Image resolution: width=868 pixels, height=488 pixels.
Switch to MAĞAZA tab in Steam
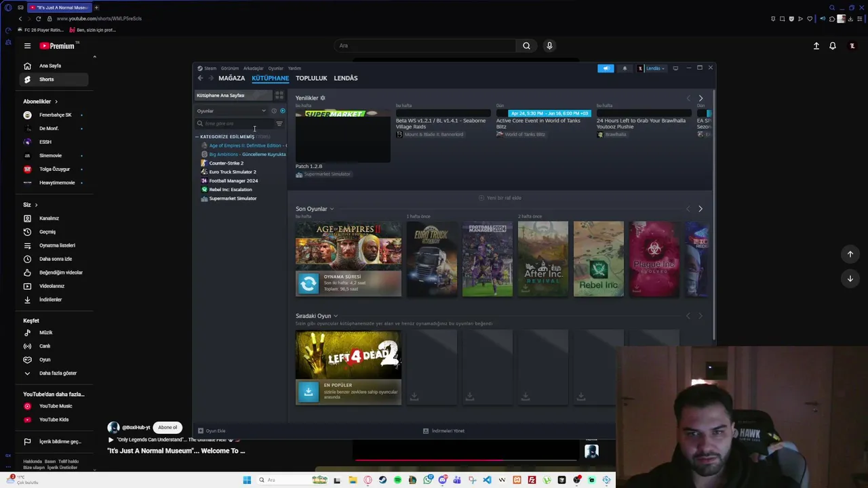pyautogui.click(x=232, y=79)
